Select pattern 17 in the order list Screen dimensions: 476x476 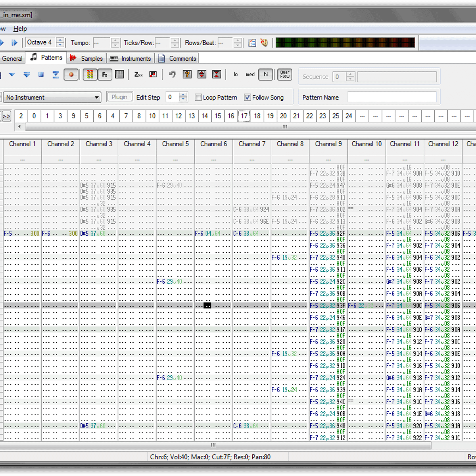point(244,116)
